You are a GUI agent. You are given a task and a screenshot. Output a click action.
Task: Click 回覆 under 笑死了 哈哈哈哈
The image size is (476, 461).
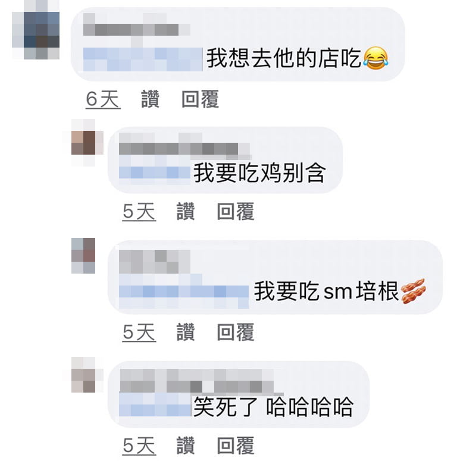click(236, 446)
